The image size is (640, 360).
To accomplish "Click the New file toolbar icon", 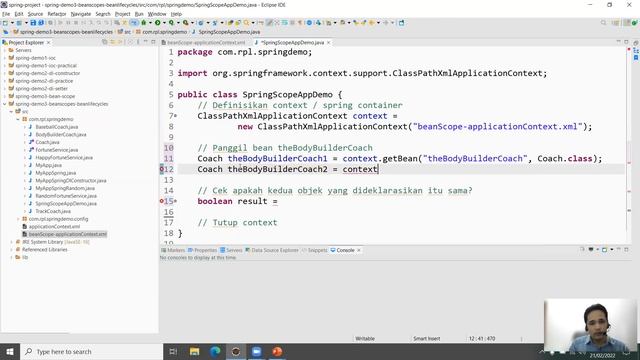I will click(x=5, y=23).
